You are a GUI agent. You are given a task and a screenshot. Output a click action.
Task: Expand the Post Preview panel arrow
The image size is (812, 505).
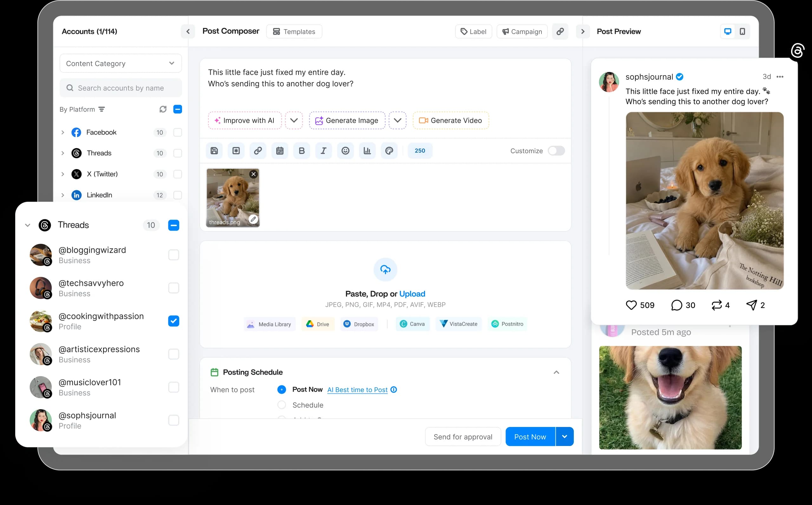[x=583, y=31]
